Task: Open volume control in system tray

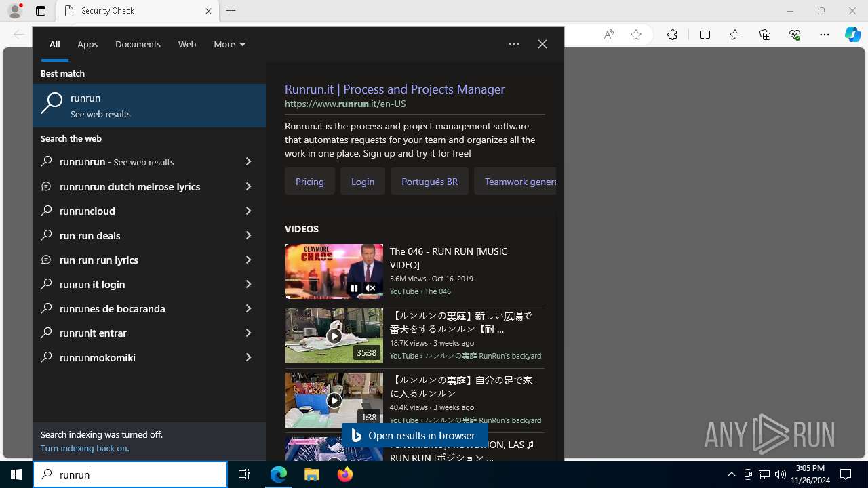Action: coord(781,474)
